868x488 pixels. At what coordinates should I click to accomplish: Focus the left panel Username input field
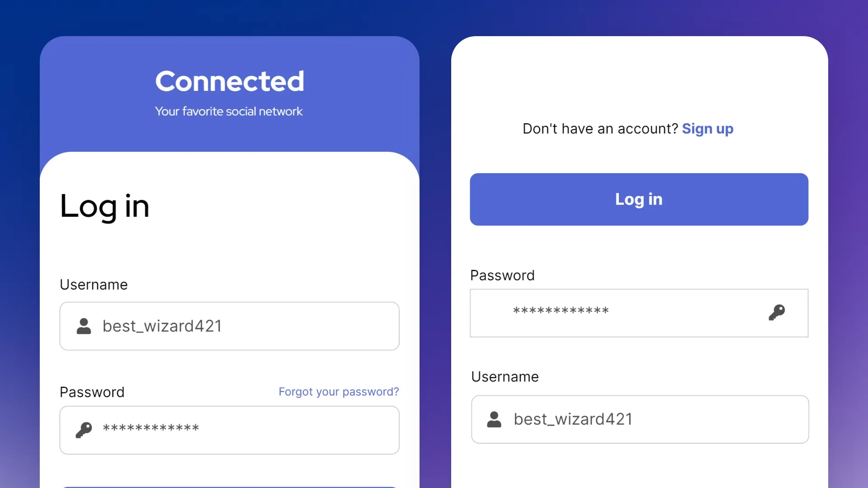[x=229, y=326]
